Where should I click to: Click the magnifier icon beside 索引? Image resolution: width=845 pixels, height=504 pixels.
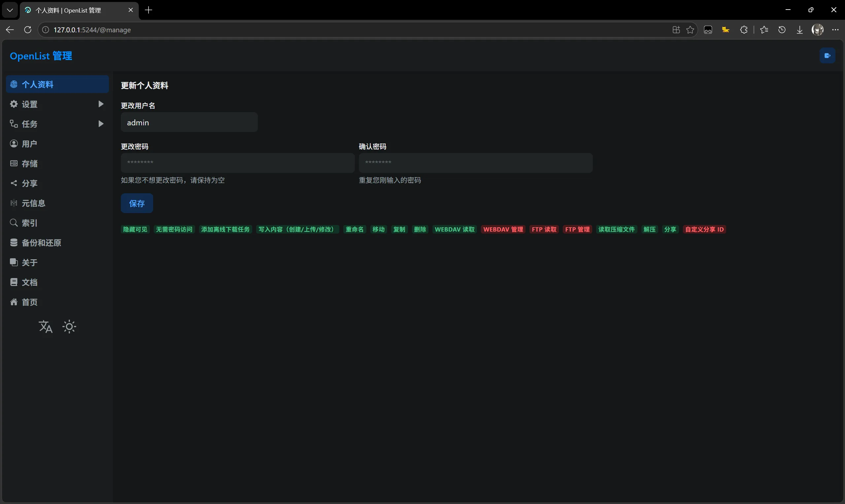[14, 223]
